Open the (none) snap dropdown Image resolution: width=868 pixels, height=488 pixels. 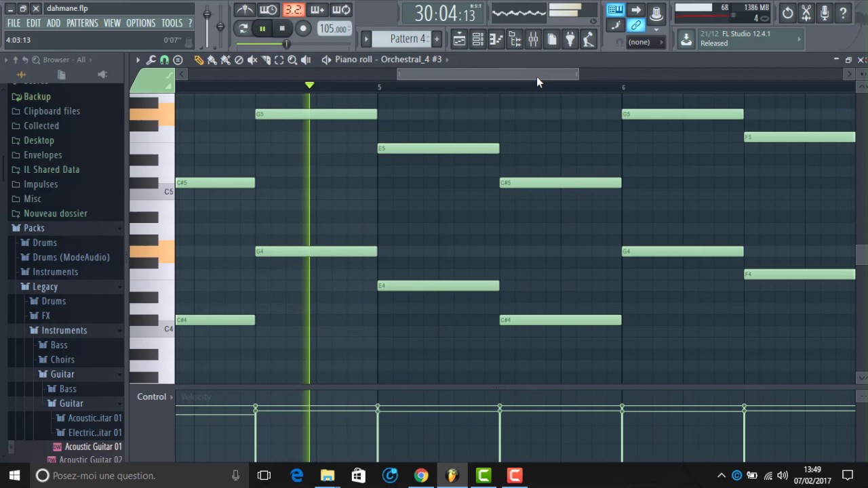pos(646,42)
